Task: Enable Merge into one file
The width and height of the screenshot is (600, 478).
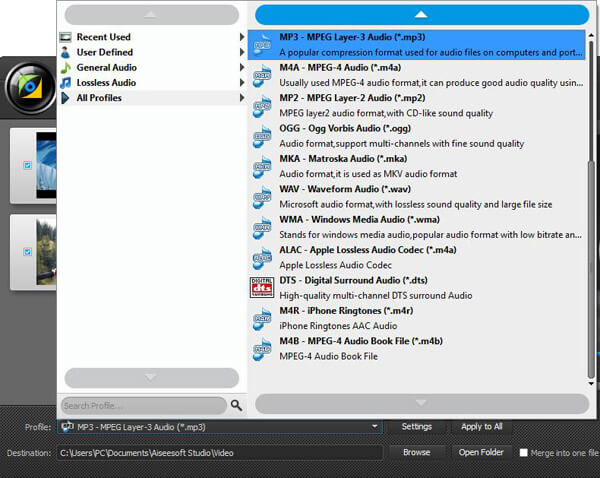Action: 523,453
